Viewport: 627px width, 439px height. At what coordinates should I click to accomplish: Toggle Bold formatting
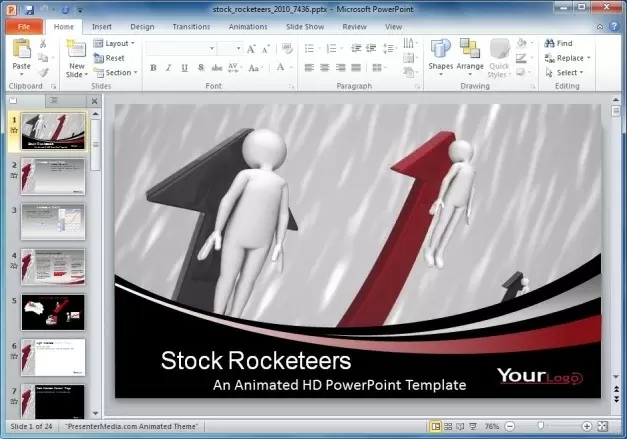[154, 68]
